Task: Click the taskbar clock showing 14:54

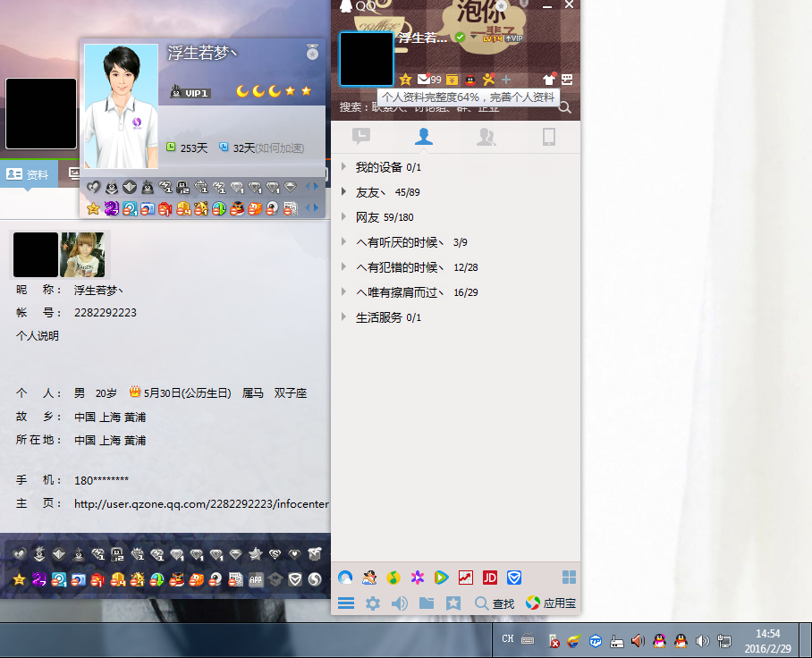Action: point(767,641)
